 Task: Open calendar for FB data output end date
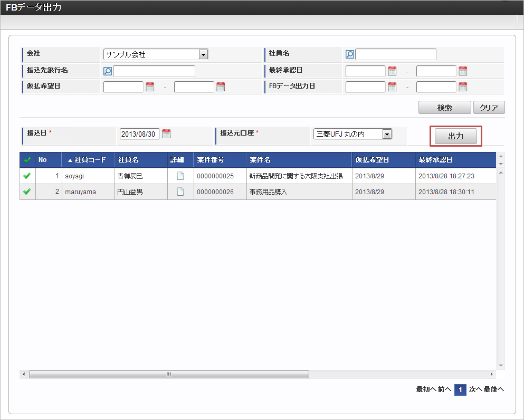[463, 87]
